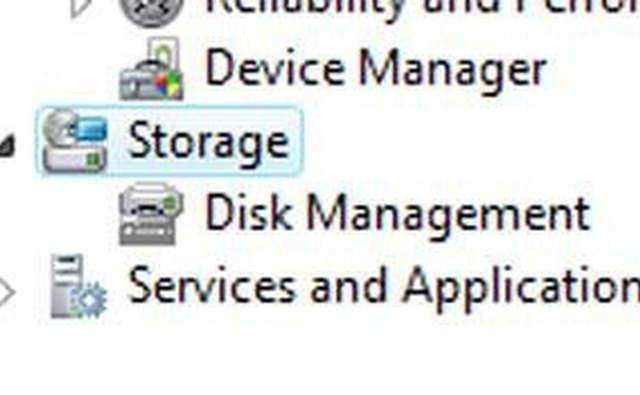Click the Disk Management icon
The height and width of the screenshot is (395, 640).
pos(151,214)
